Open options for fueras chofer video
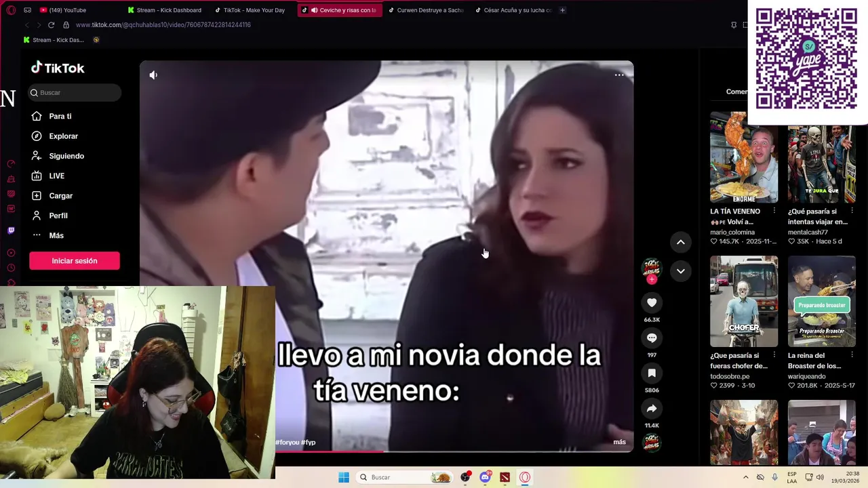 [774, 355]
